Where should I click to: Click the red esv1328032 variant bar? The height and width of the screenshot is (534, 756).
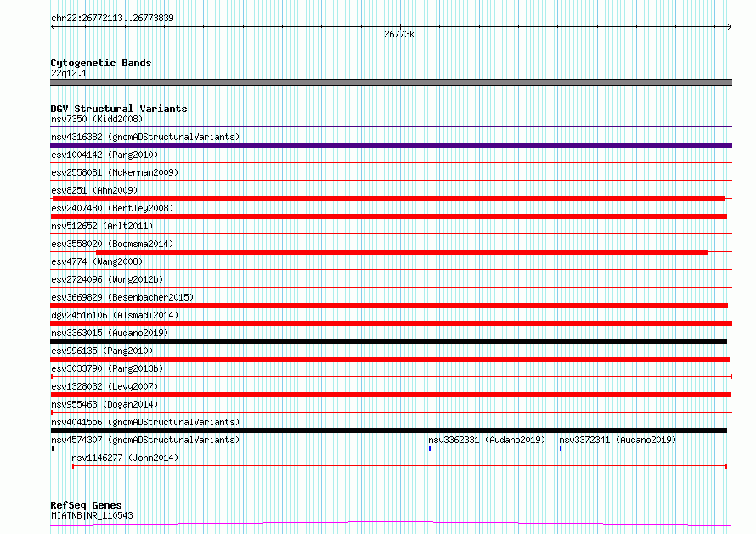tap(391, 395)
